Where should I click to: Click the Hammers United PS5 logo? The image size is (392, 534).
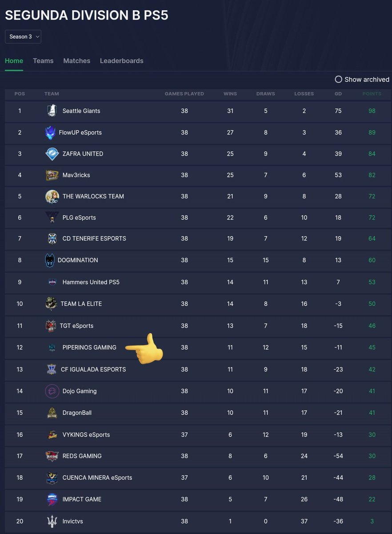coord(52,282)
